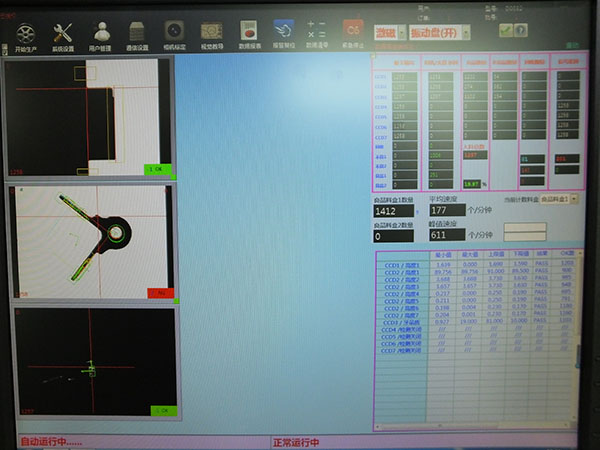600x450 pixels.
Task: Open Data Report (数据报表) icon
Action: pyautogui.click(x=248, y=34)
